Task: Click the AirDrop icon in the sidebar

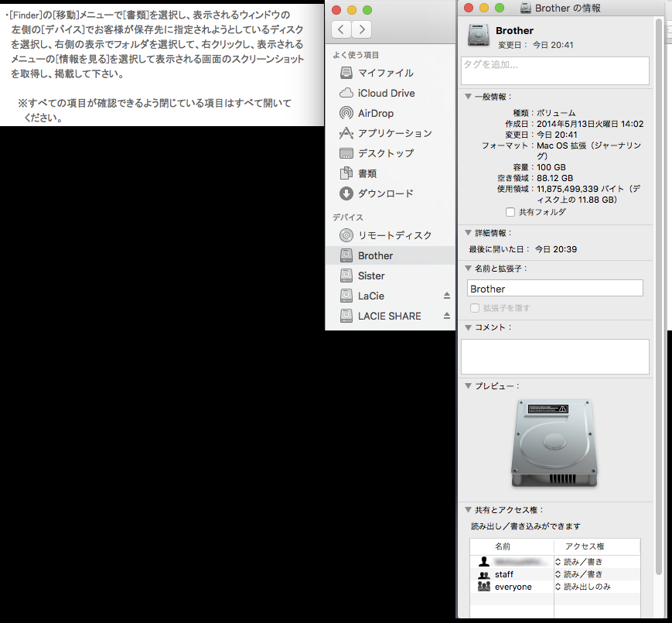Action: click(346, 113)
